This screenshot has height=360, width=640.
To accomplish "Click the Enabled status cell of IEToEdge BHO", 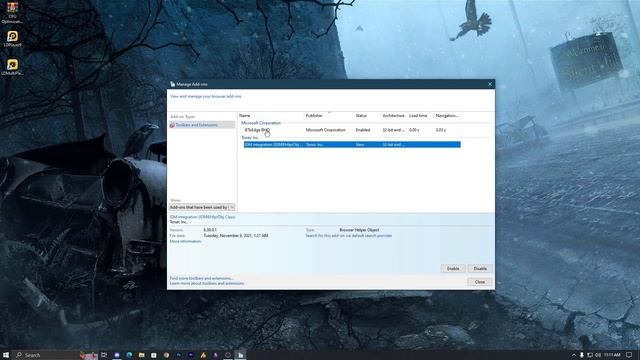I will click(x=363, y=130).
